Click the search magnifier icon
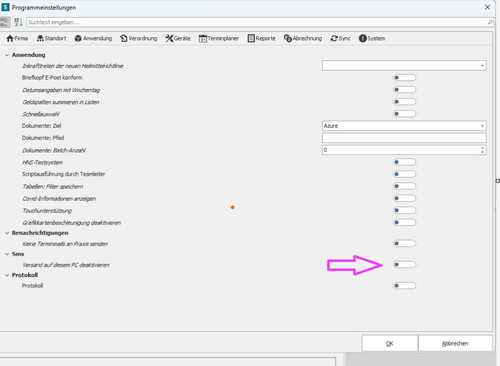This screenshot has height=366, width=500. pos(490,22)
